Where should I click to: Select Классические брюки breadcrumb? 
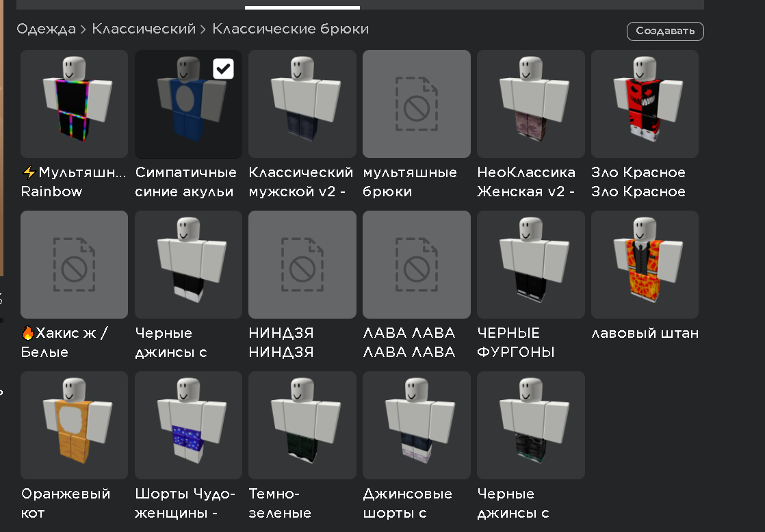click(x=290, y=29)
